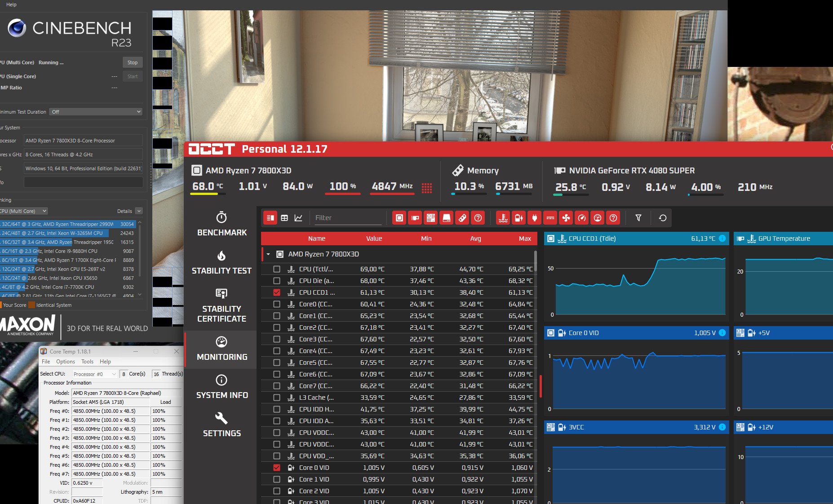Sort sensor table by Max column

coord(525,239)
